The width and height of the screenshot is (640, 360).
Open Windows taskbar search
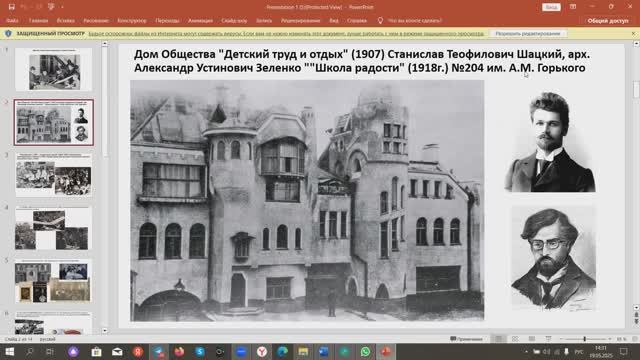point(30,351)
